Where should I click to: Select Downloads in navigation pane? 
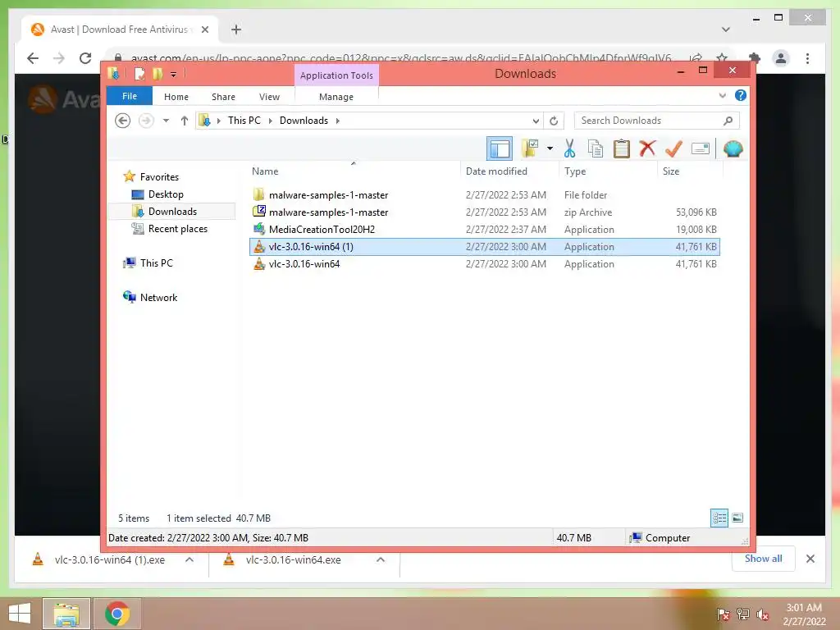click(172, 211)
